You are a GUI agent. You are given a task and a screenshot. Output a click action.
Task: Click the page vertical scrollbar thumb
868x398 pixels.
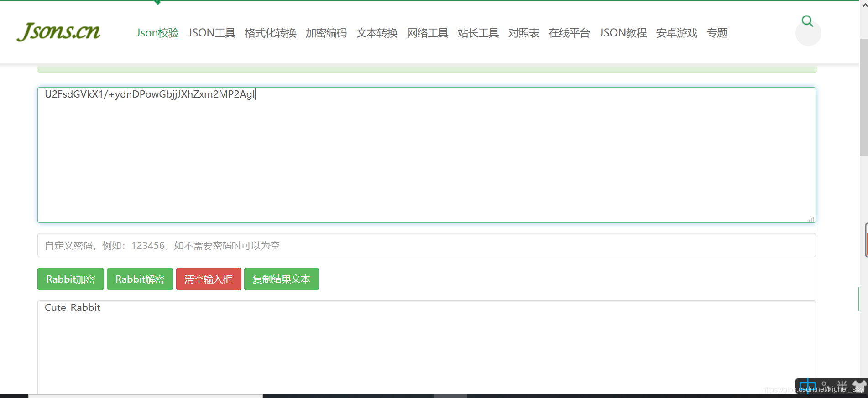point(863,98)
